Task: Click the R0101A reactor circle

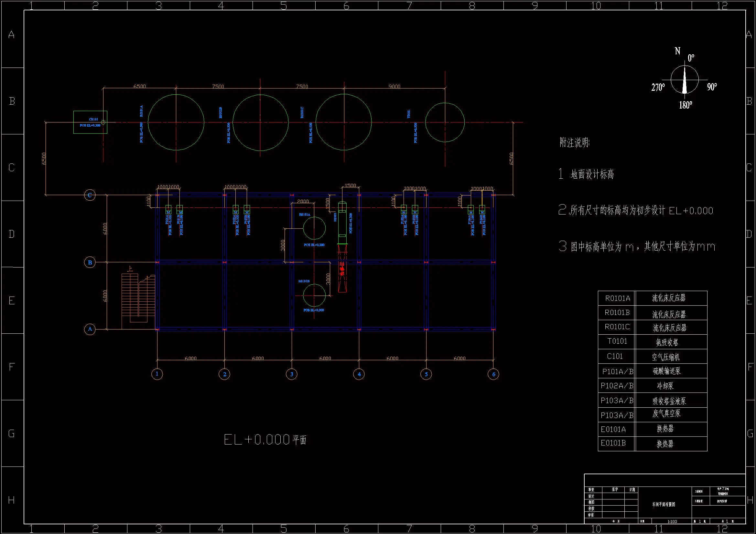Action: 176,122
